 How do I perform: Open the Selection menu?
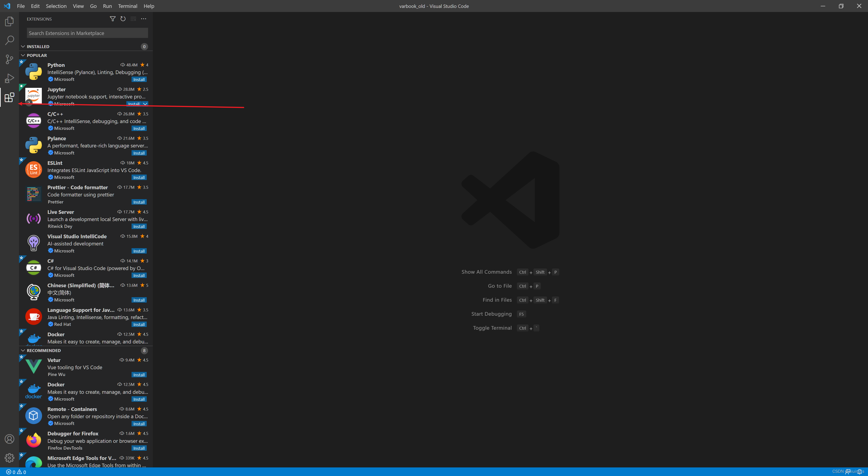pos(56,6)
